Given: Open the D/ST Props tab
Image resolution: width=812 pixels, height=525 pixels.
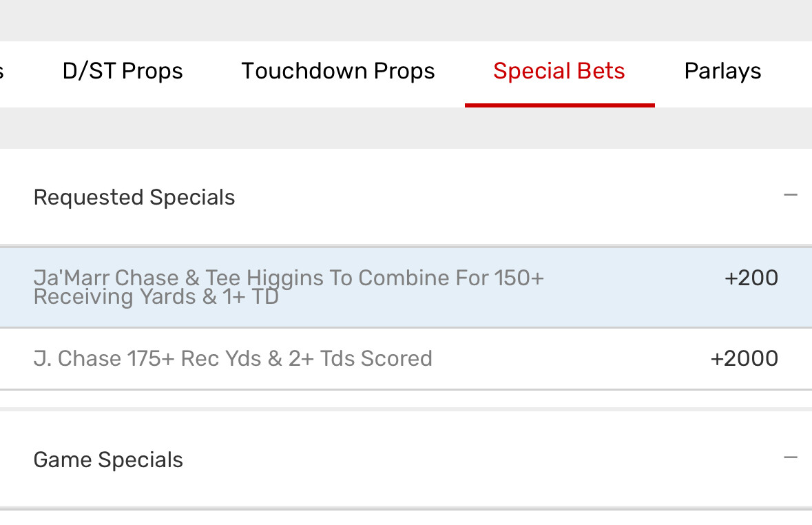Looking at the screenshot, I should tap(123, 71).
